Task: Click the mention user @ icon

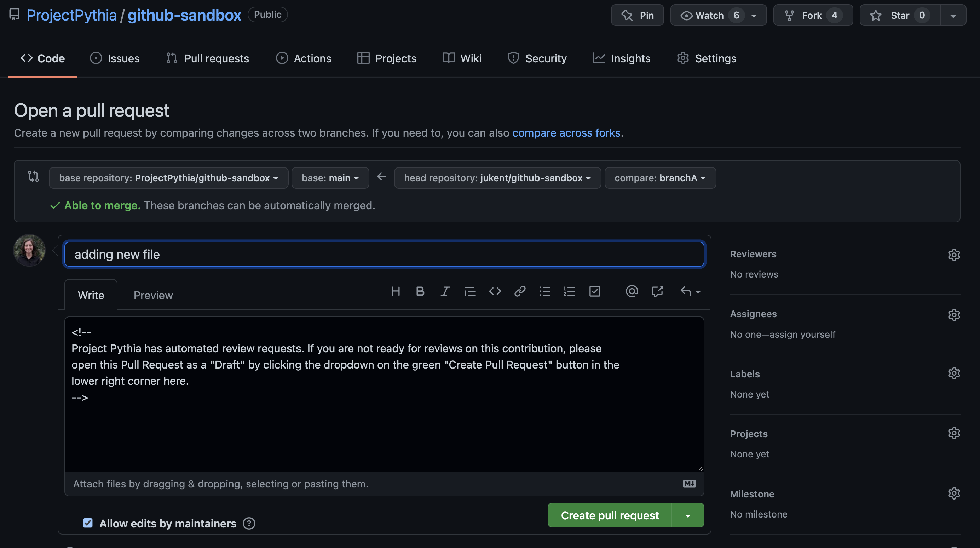Action: click(x=632, y=291)
